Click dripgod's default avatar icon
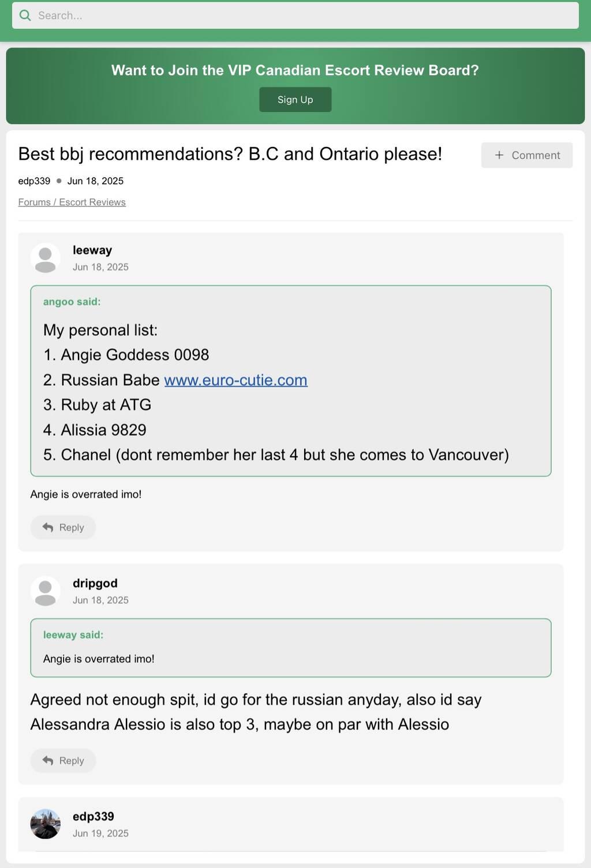Image resolution: width=591 pixels, height=868 pixels. pyautogui.click(x=46, y=591)
